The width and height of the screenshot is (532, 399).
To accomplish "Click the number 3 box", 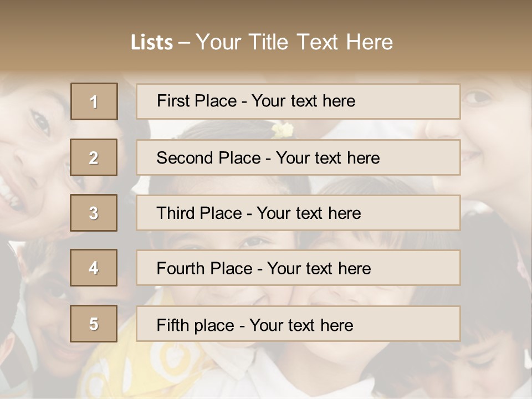I will click(94, 213).
